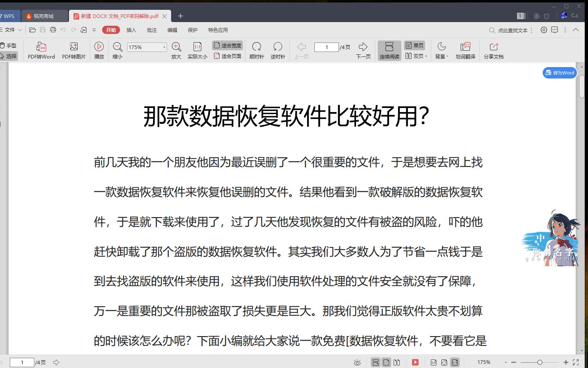Open the 稻壳商城 tab
The height and width of the screenshot is (368, 588).
pos(45,16)
